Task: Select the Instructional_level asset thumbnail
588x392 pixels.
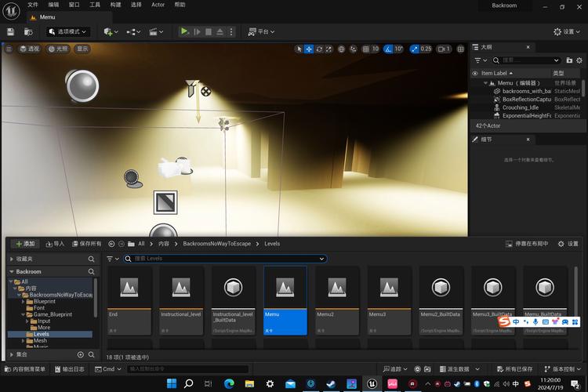Action: 181,300
